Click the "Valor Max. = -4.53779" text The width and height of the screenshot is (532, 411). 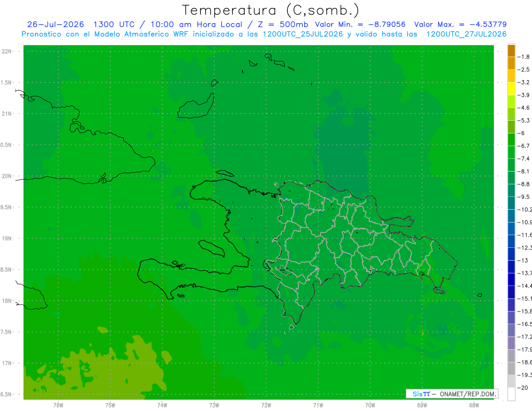(460, 24)
